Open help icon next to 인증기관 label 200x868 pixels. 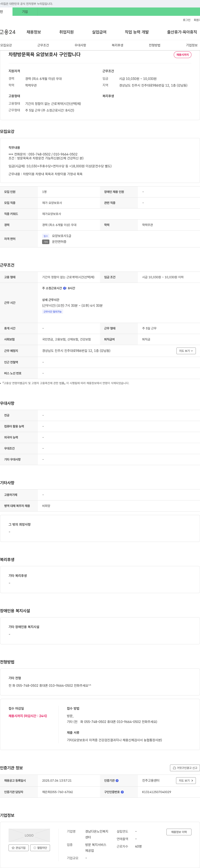point(117,780)
